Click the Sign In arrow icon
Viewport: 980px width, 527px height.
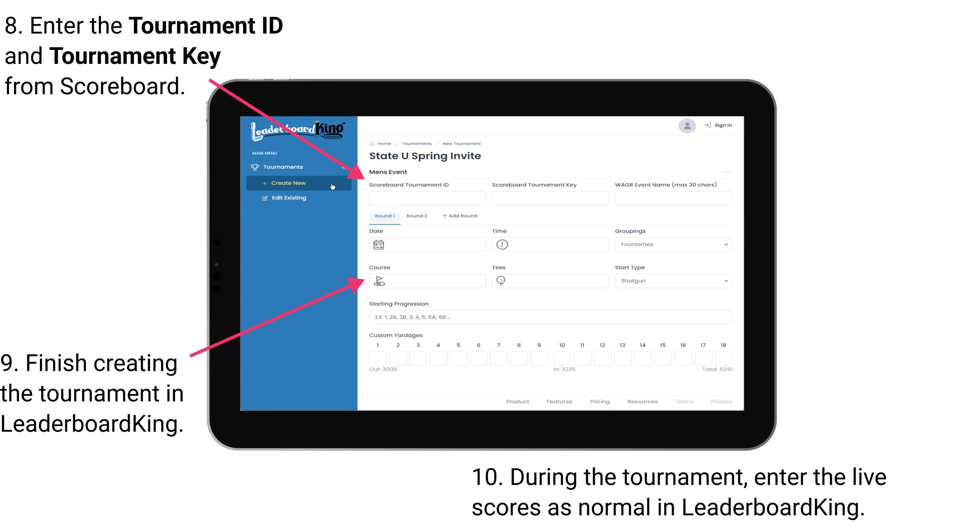pos(707,125)
